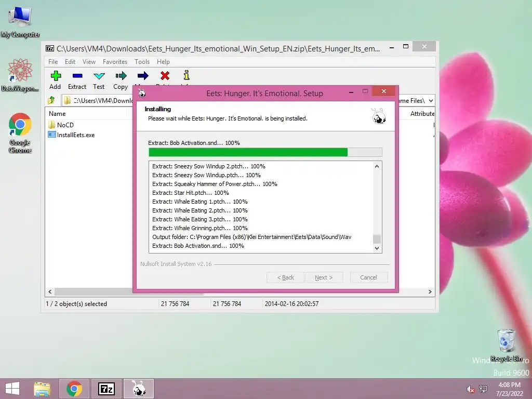Select log line 'Whale Eating 1.ptch... 100%'

(200, 202)
